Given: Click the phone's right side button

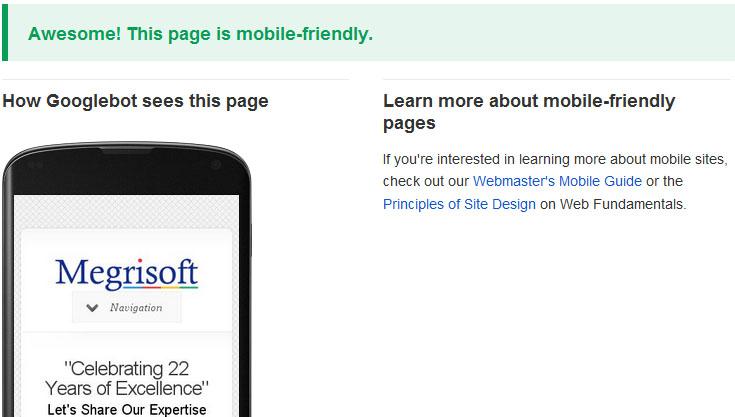Looking at the screenshot, I should tap(251, 240).
